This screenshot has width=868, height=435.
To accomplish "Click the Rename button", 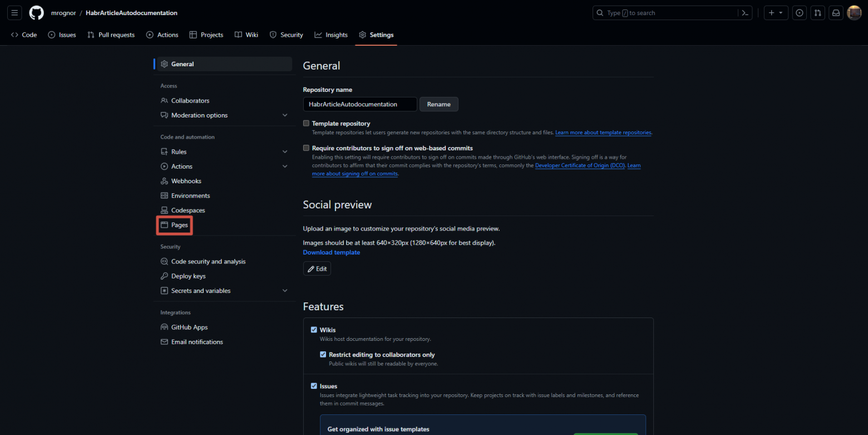I will [x=438, y=104].
